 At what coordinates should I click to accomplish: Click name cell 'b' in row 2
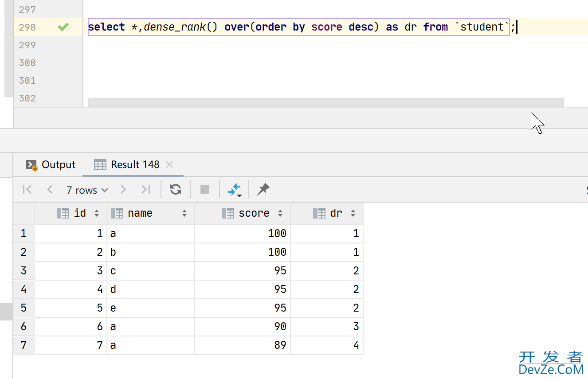point(150,252)
